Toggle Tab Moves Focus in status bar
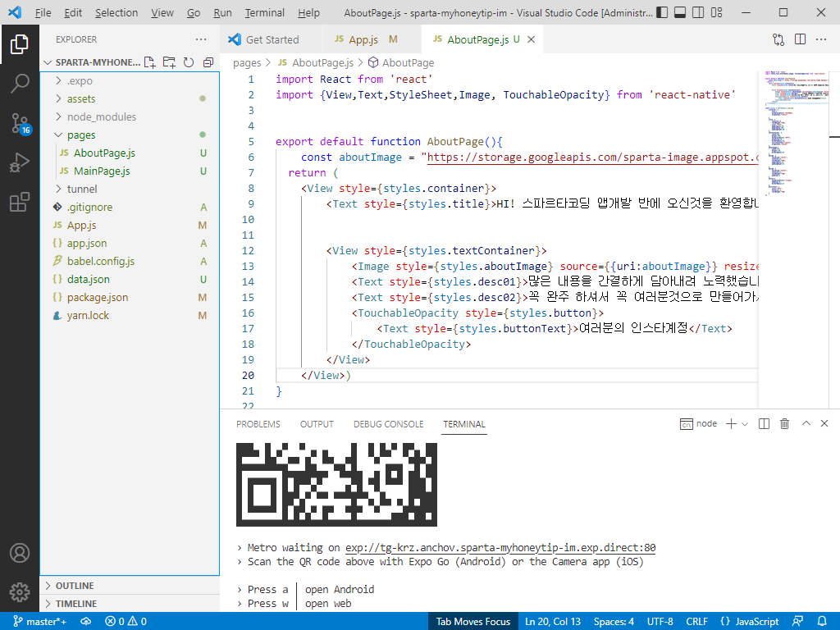 [473, 622]
